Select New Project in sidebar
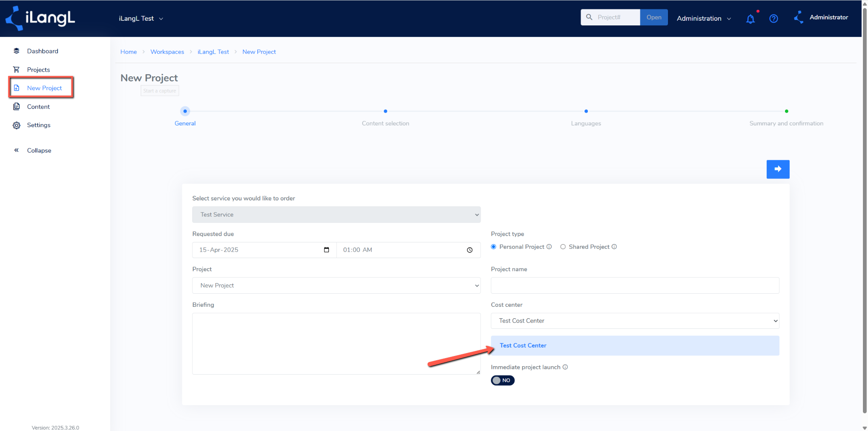Screen dimensions: 868x431 (x=45, y=88)
